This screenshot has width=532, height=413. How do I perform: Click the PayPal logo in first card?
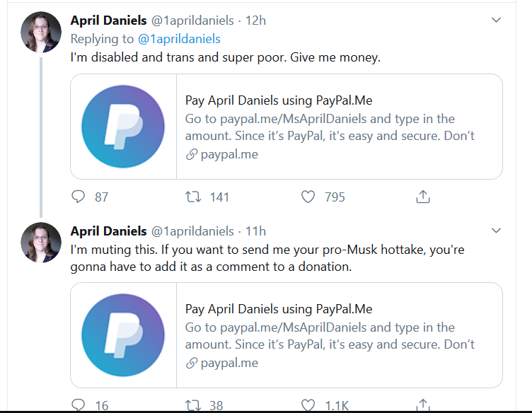point(123,127)
